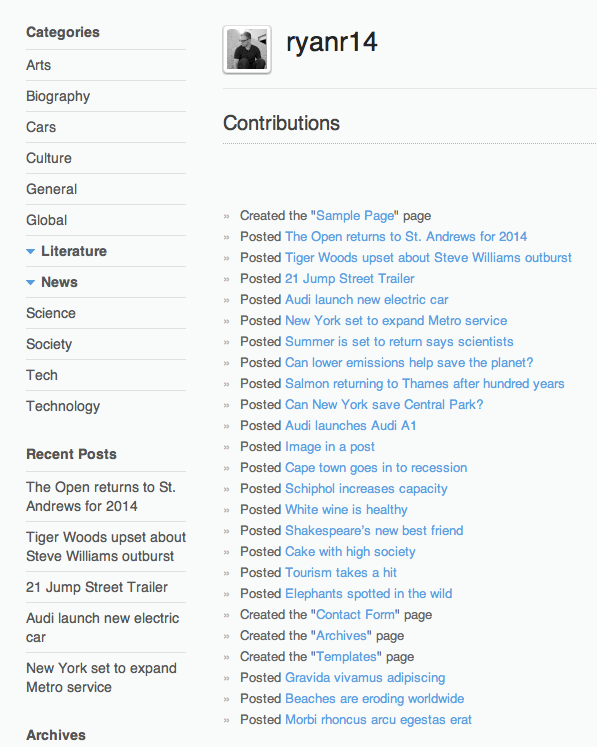Click the Society category

point(49,344)
